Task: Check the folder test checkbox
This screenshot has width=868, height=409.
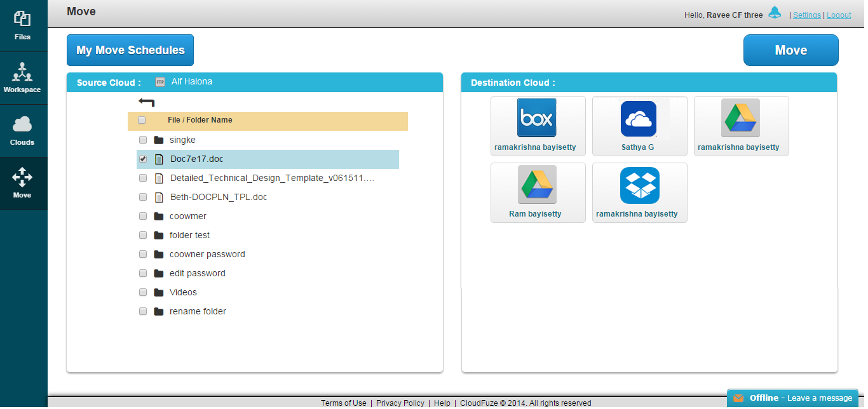Action: (x=143, y=235)
